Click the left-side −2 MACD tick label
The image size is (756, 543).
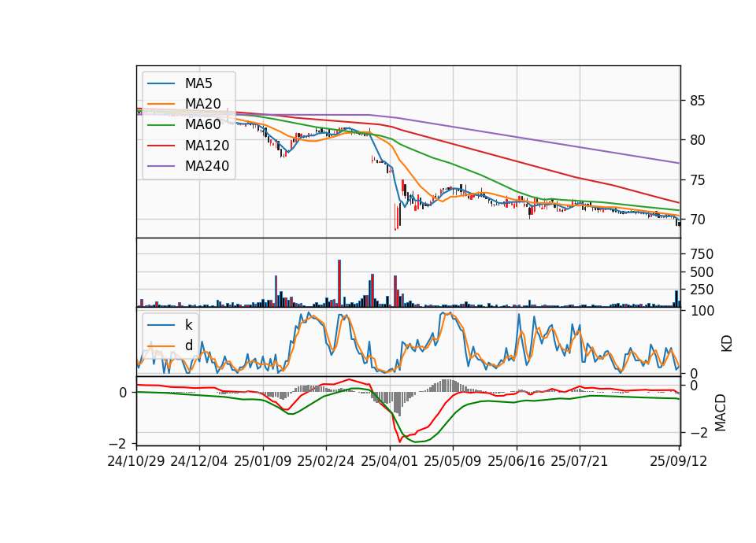117,443
